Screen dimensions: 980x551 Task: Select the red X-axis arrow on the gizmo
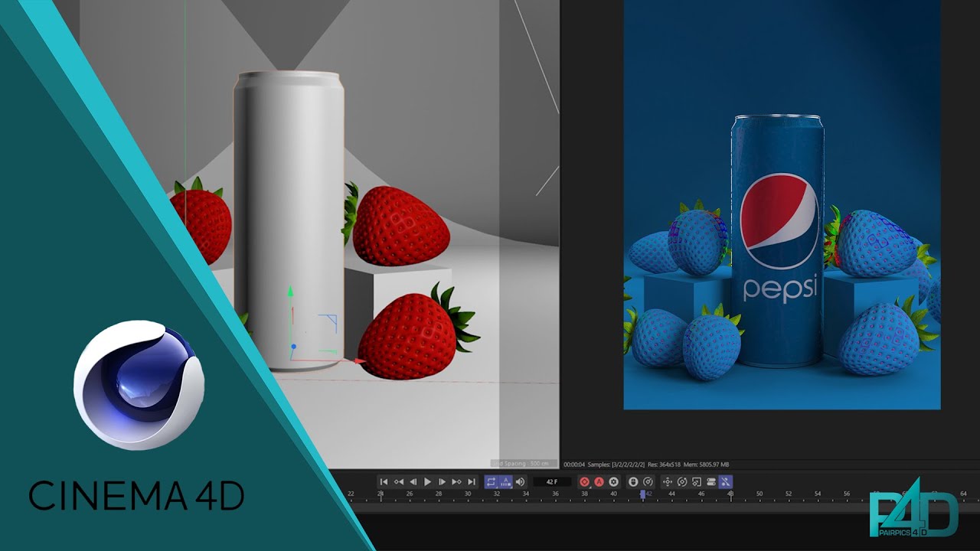click(360, 360)
